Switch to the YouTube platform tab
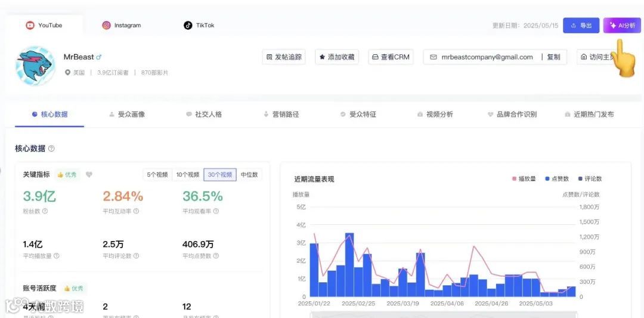The width and height of the screenshot is (644, 318). tap(44, 25)
